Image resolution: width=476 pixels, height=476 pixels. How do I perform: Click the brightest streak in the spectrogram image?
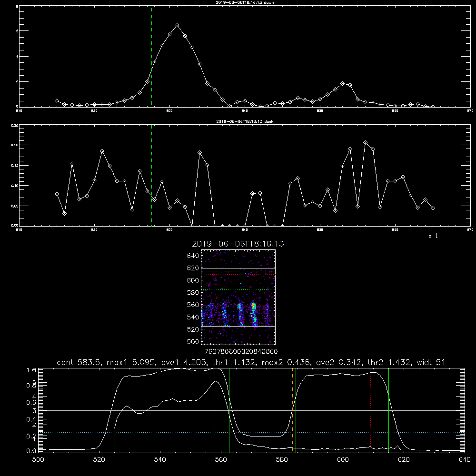pyautogui.click(x=254, y=314)
